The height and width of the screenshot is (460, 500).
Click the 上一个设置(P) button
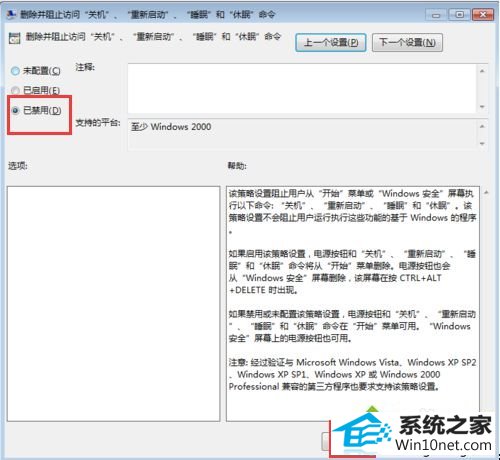(331, 42)
